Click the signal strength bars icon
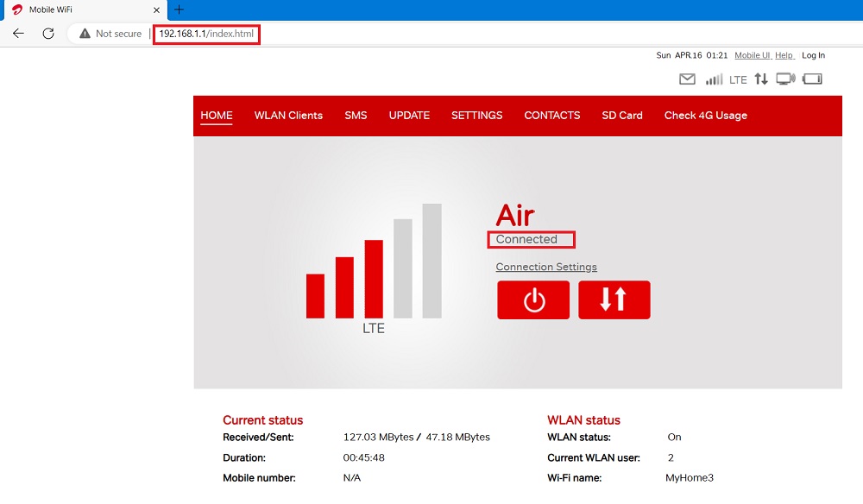Screen dimensions: 863x504 [x=715, y=79]
